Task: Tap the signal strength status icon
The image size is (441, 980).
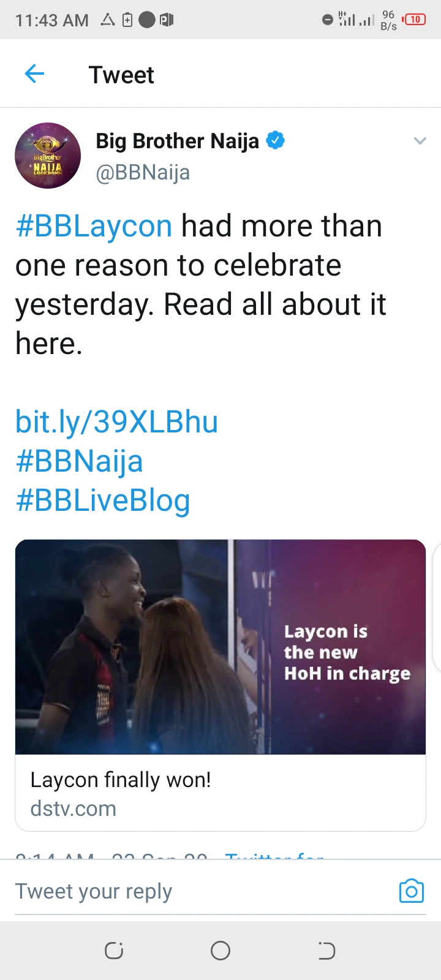Action: [356, 20]
